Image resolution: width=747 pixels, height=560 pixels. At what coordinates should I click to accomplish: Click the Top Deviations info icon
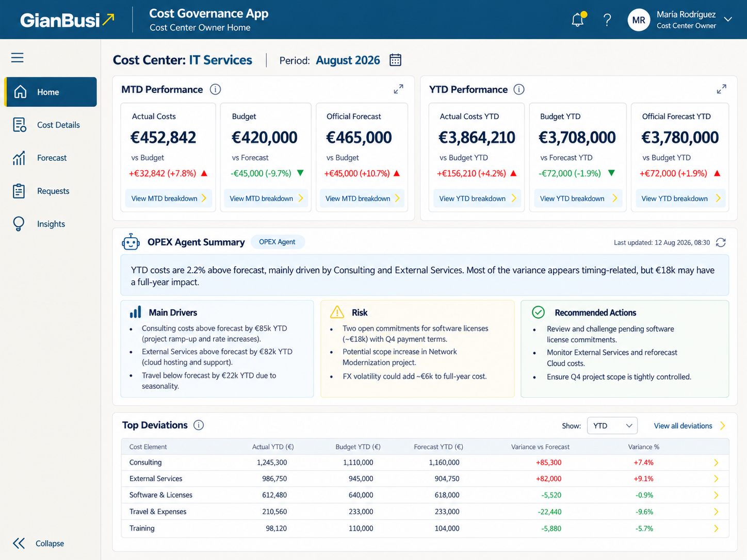199,425
